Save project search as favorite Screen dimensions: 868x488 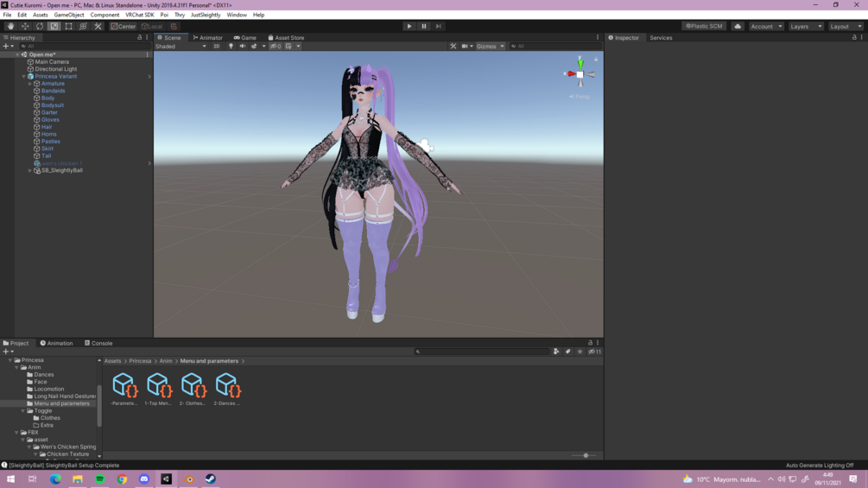tap(580, 352)
